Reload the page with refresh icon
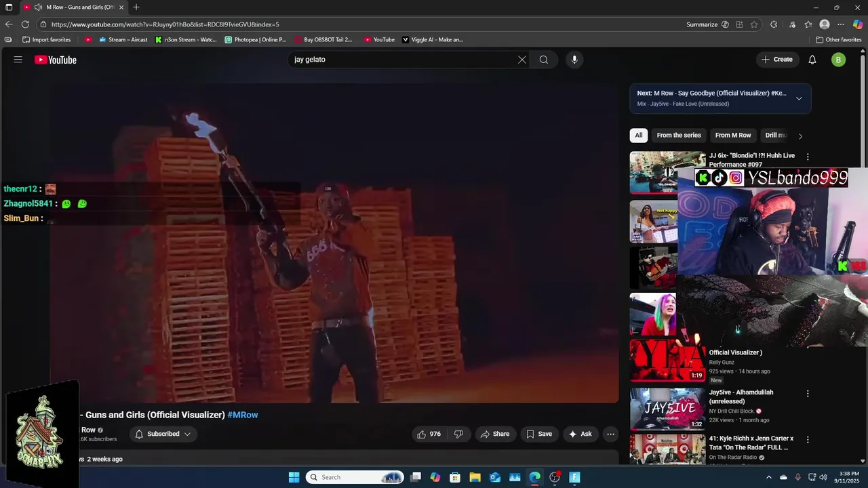 point(25,24)
